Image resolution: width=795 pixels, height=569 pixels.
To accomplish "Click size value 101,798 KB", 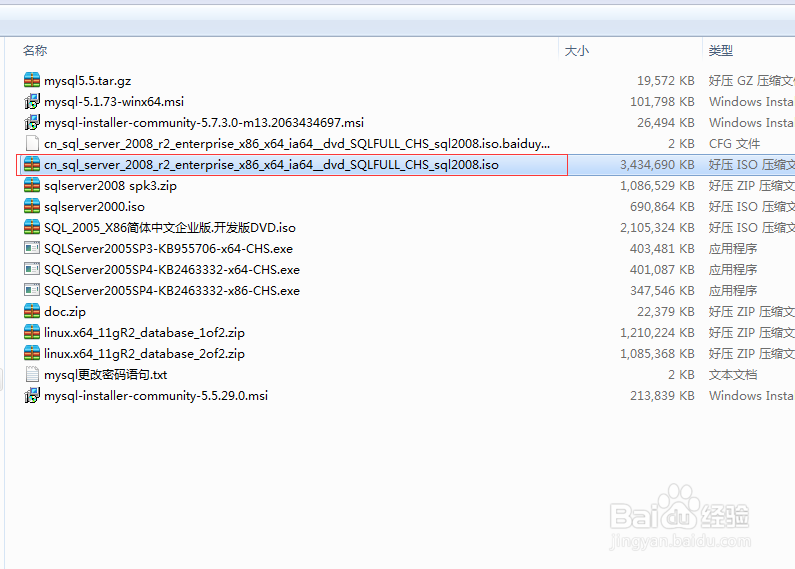I will click(x=662, y=101).
